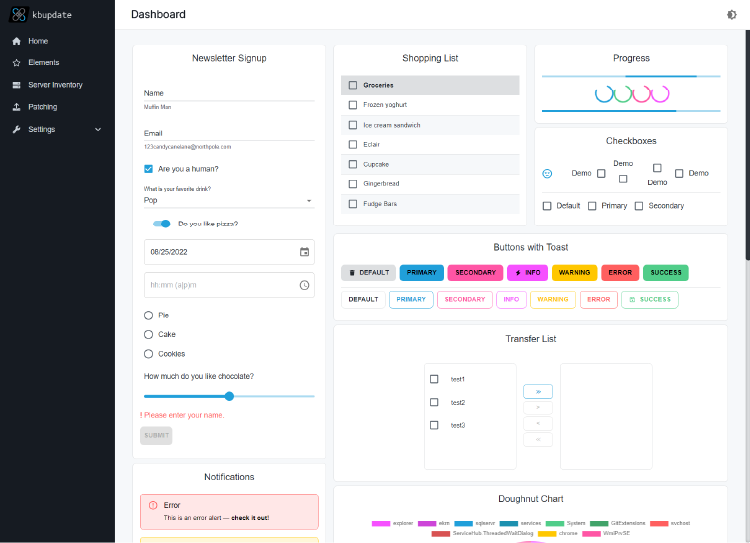The image size is (750, 543).
Task: Click the filled WARNING toast button
Action: (x=574, y=272)
